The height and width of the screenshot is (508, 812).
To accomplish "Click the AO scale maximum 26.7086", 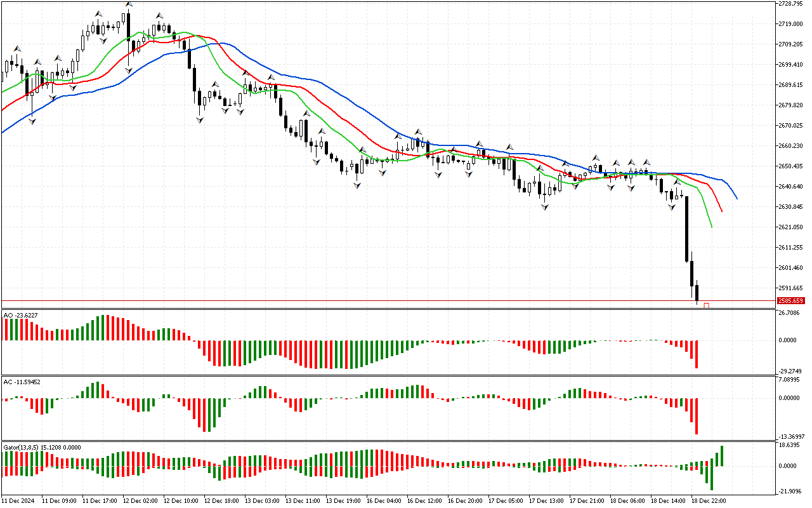I will pyautogui.click(x=790, y=313).
